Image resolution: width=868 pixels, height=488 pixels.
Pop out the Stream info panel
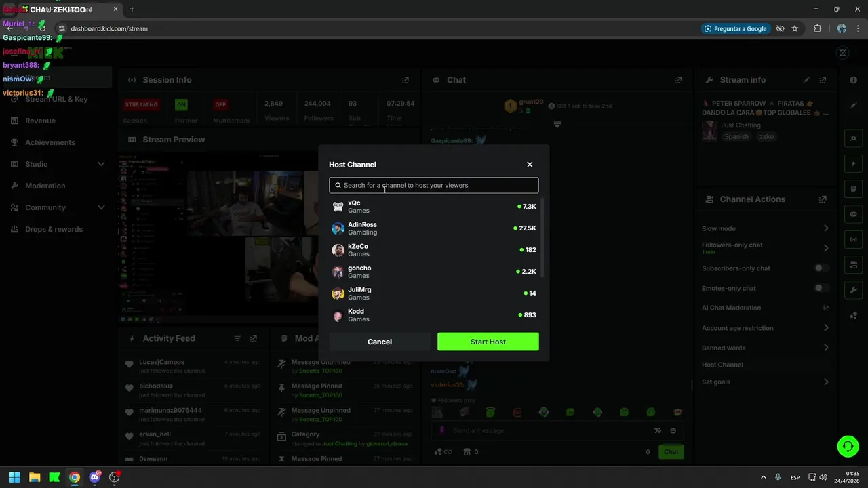coord(823,80)
